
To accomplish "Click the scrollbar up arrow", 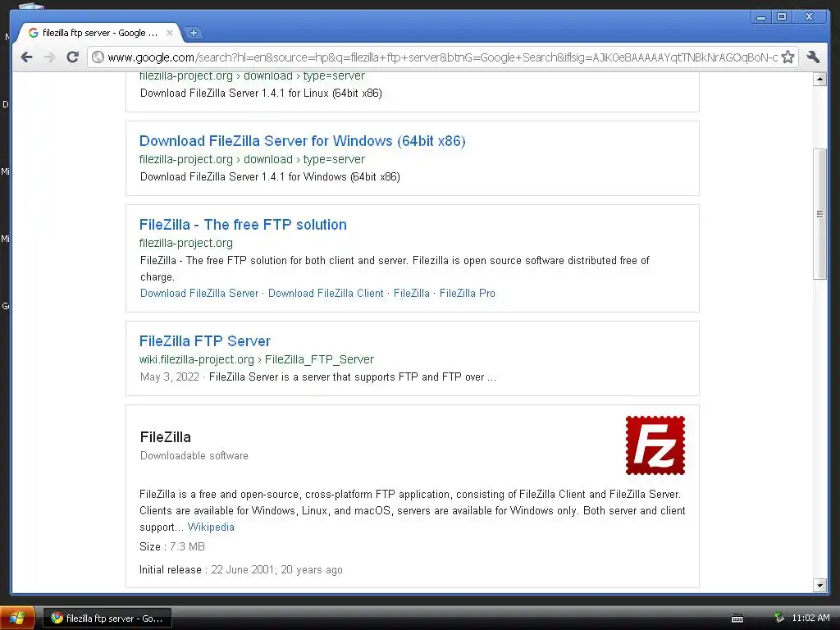I will tap(819, 80).
